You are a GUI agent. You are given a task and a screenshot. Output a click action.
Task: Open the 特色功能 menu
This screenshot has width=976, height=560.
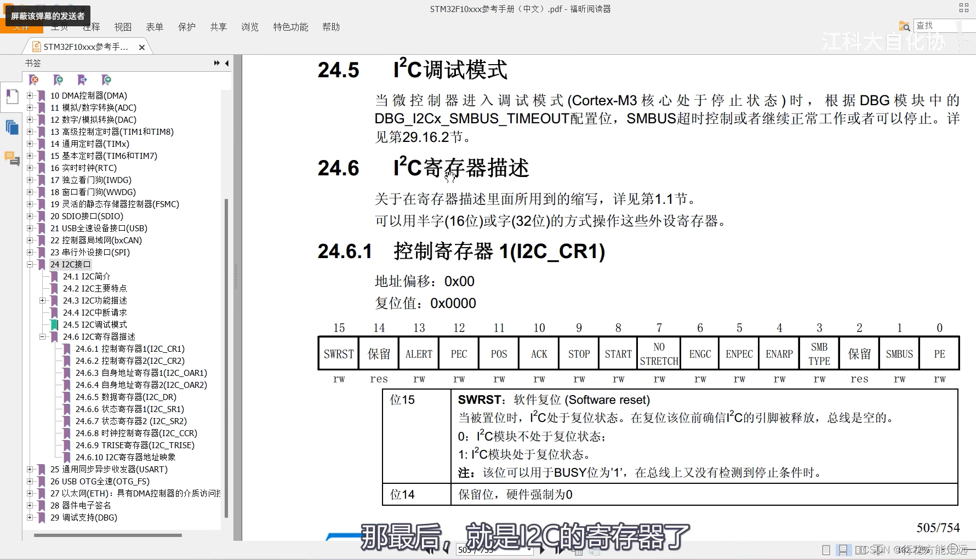coord(290,27)
